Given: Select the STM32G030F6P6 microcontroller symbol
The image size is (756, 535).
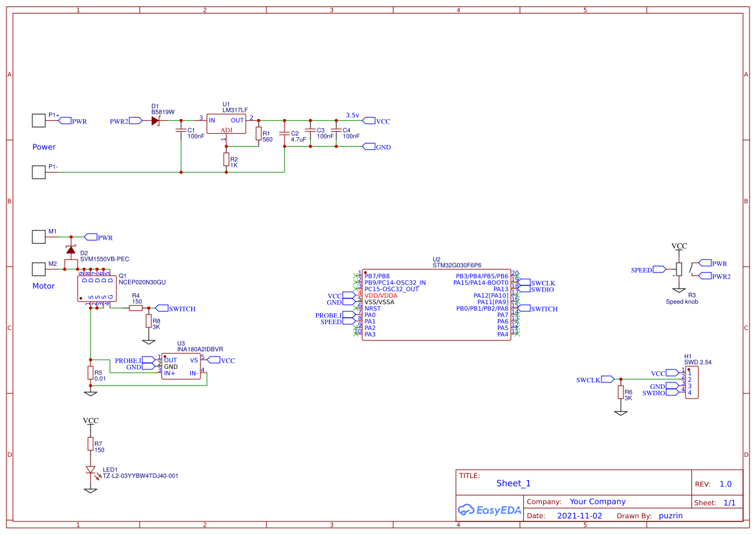Looking at the screenshot, I should tap(437, 304).
